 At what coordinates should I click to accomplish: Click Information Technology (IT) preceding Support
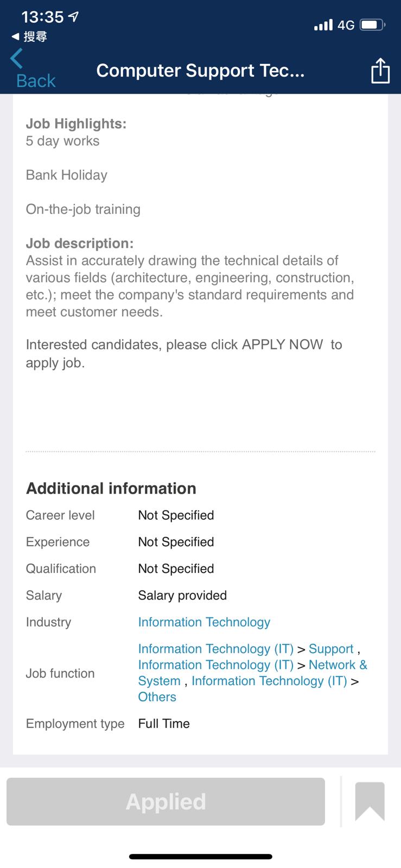[215, 649]
